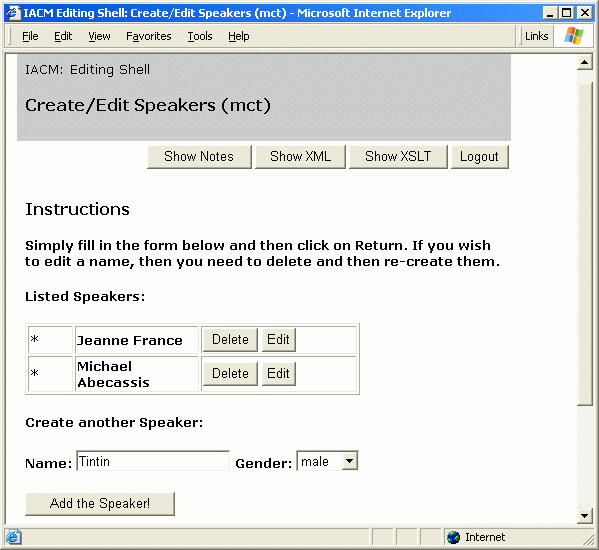The image size is (599, 550).
Task: Click the vertical scrollbar down arrow
Action: [584, 516]
